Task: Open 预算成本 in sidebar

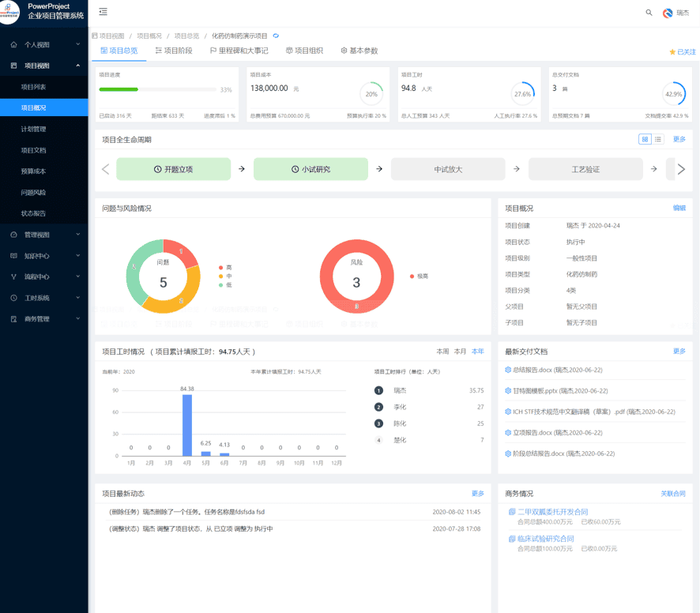Action: click(43, 171)
